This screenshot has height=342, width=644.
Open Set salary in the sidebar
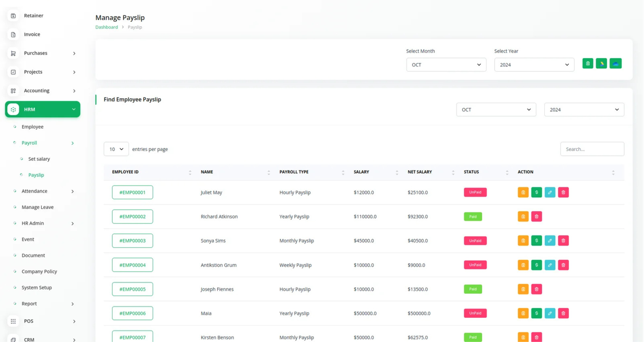[x=39, y=159]
